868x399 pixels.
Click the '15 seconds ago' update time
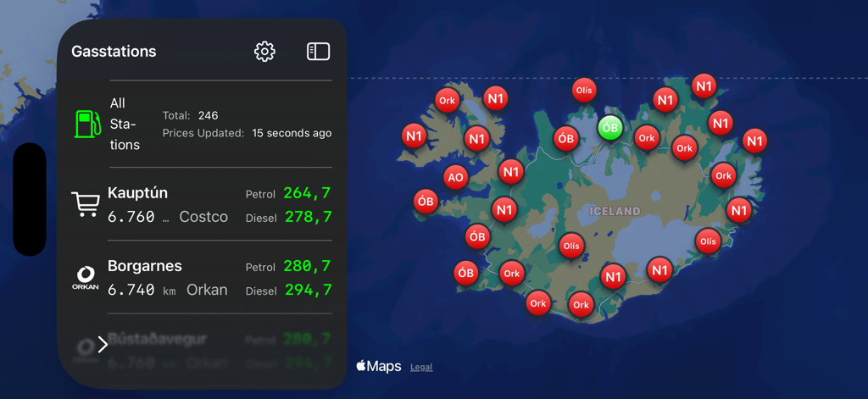tap(292, 133)
